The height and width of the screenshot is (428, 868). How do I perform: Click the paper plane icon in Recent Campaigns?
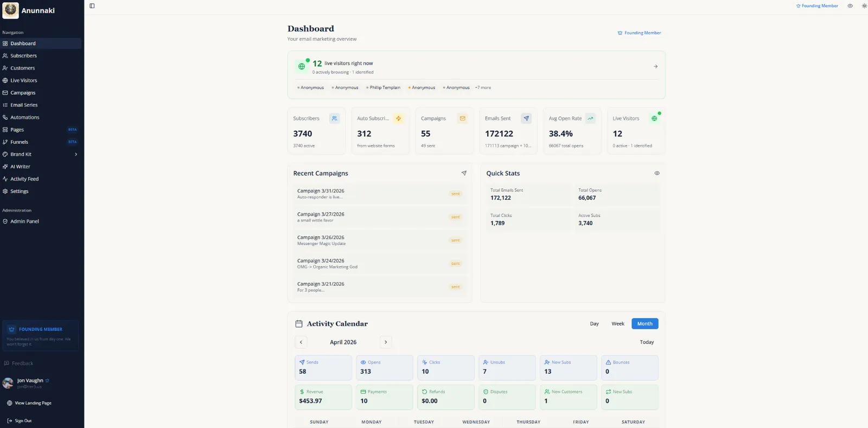point(464,173)
